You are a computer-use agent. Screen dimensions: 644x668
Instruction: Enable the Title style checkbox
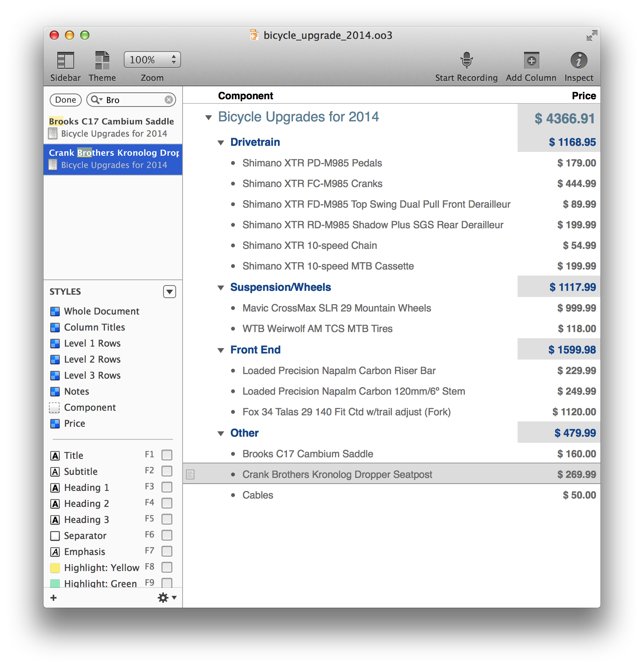tap(167, 455)
